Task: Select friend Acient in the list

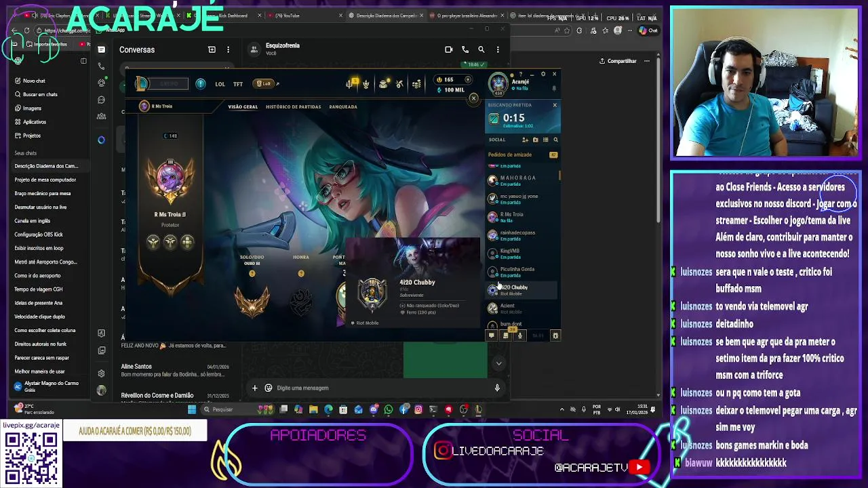Action: (x=522, y=308)
